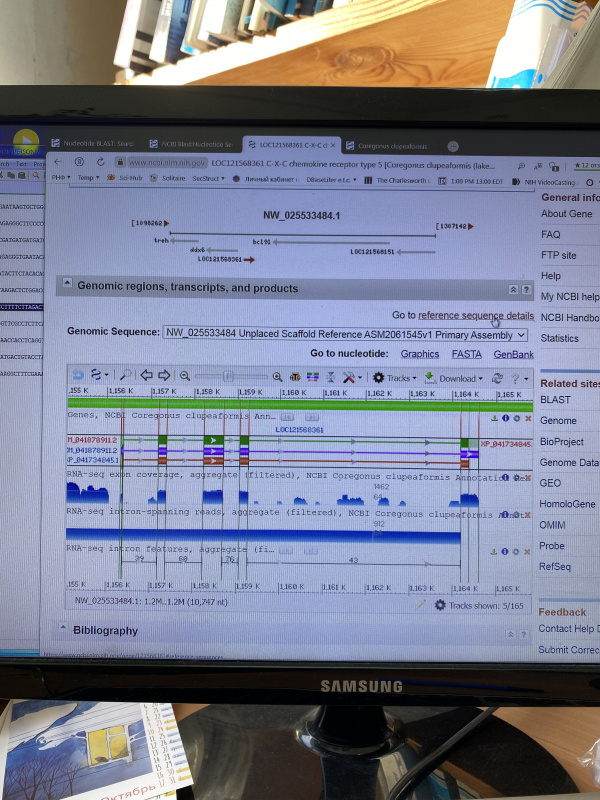Open the Genomic Sequence dropdown

tap(345, 334)
